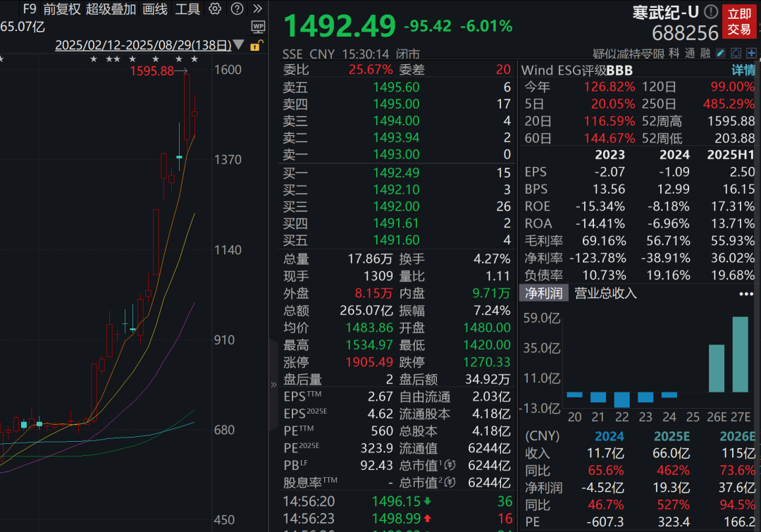Click the 通 connect tag
Image resolution: width=761 pixels, height=532 pixels.
[x=690, y=54]
